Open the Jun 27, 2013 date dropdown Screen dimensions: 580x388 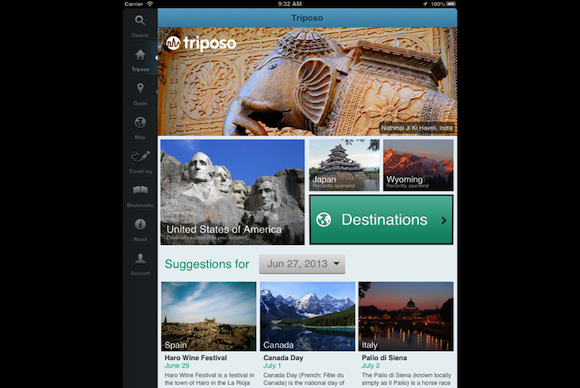pos(302,264)
